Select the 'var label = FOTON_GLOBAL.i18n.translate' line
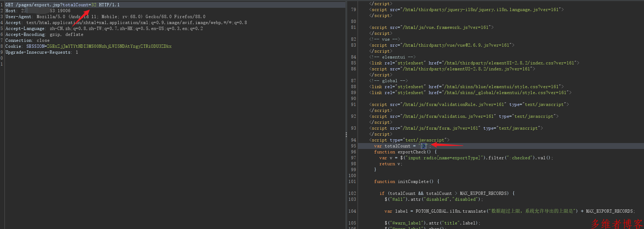Image resolution: width=644 pixels, height=229 pixels. point(510,211)
